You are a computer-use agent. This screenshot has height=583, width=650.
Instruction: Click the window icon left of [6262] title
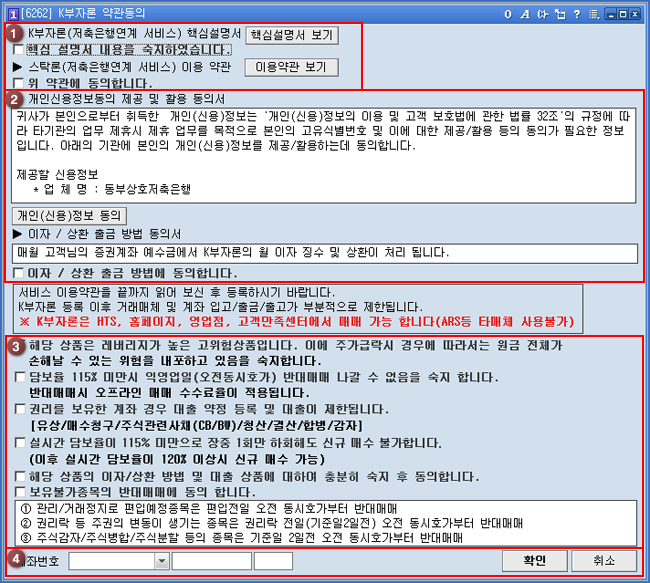12,12
